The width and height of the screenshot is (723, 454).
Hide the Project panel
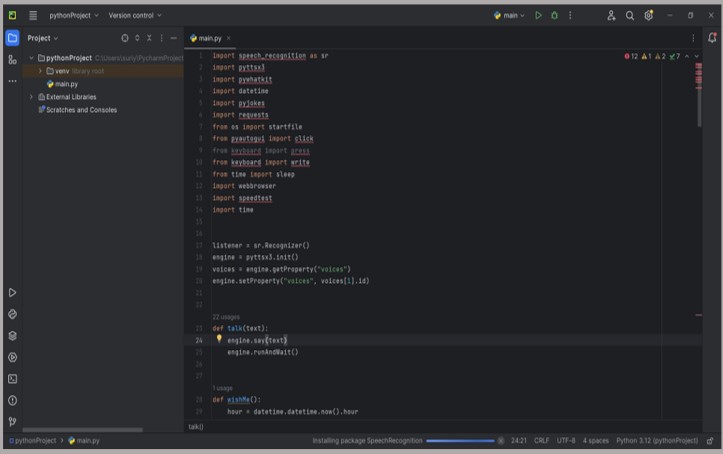(173, 38)
